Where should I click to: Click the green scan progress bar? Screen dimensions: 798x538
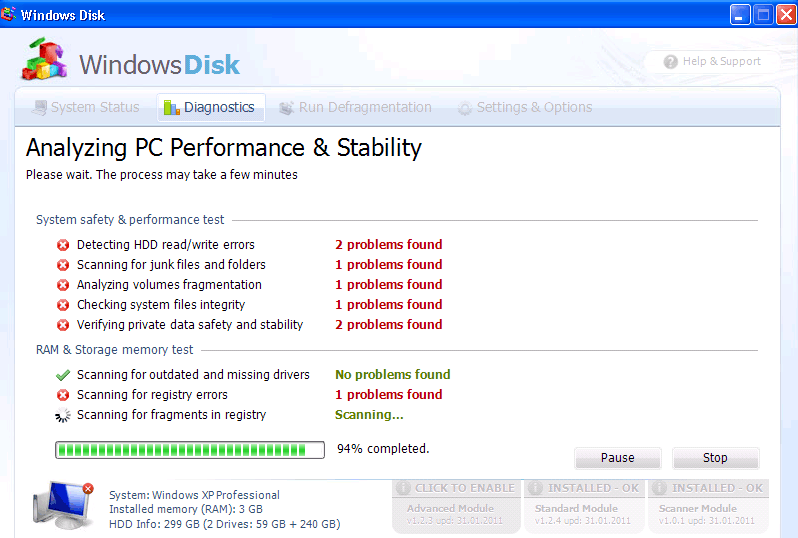pyautogui.click(x=190, y=450)
